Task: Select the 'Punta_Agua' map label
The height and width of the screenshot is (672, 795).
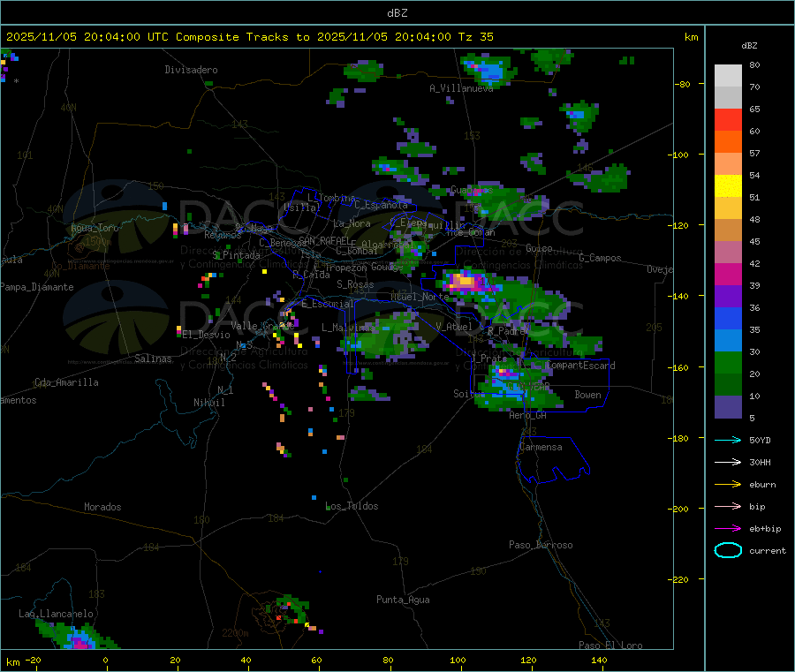Action: [x=403, y=600]
